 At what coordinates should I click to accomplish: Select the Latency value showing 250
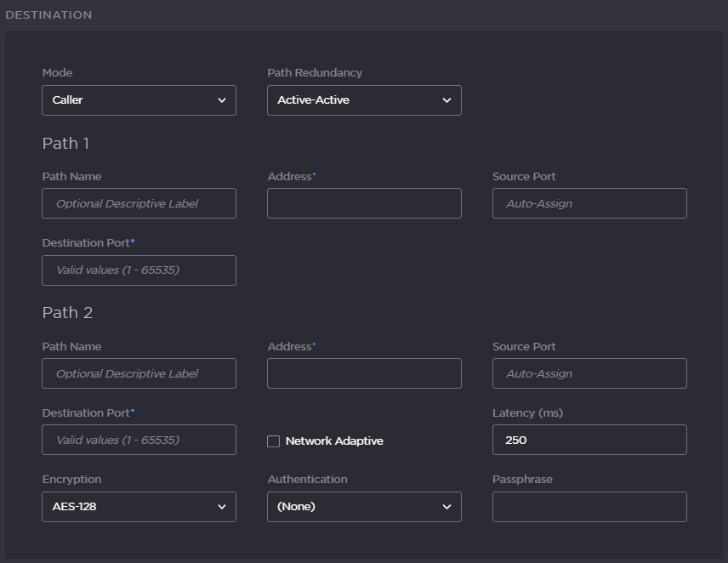pyautogui.click(x=589, y=440)
